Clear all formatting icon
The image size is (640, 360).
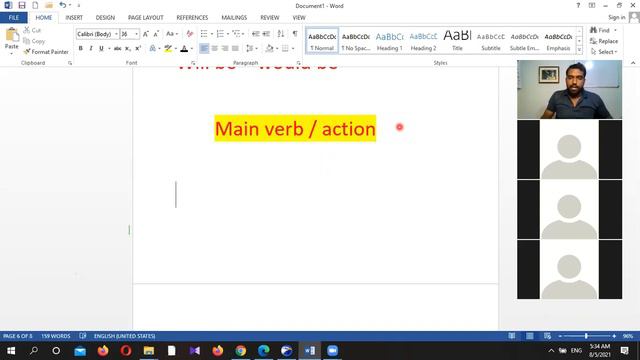(x=189, y=34)
